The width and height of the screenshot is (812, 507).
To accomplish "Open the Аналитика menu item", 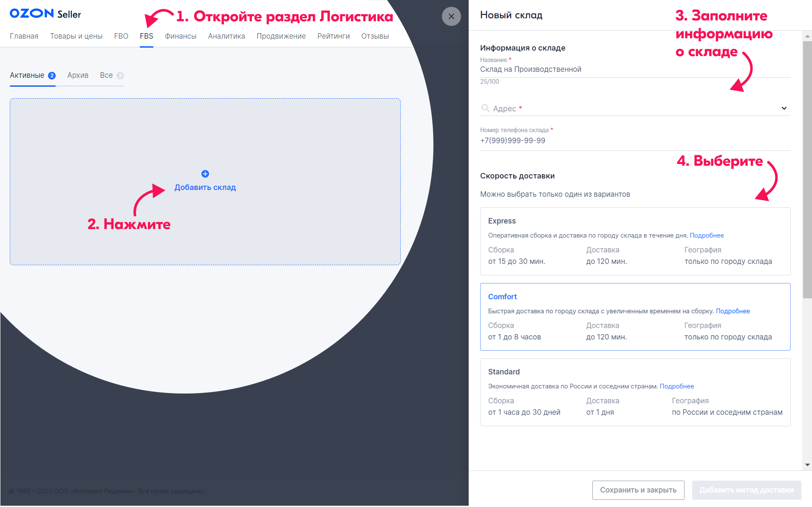I will [226, 36].
